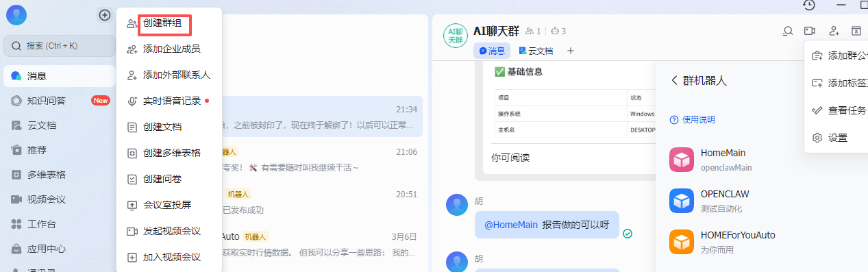The height and width of the screenshot is (272, 868).
Task: Choose 实时语音记录 menu entry
Action: coord(169,101)
